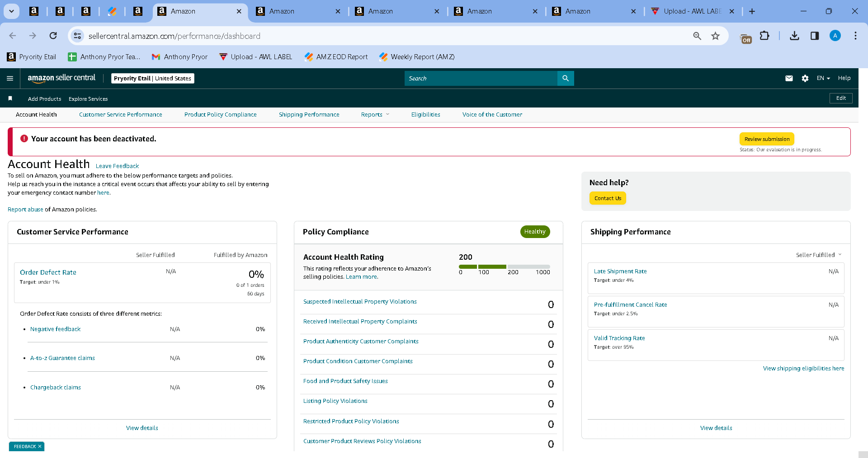Image resolution: width=868 pixels, height=458 pixels.
Task: Open the Listing Policy Violations link
Action: pos(335,401)
